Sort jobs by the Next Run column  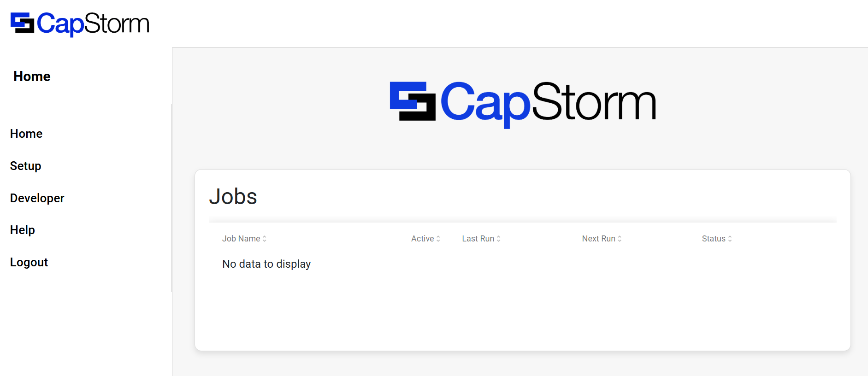click(598, 239)
